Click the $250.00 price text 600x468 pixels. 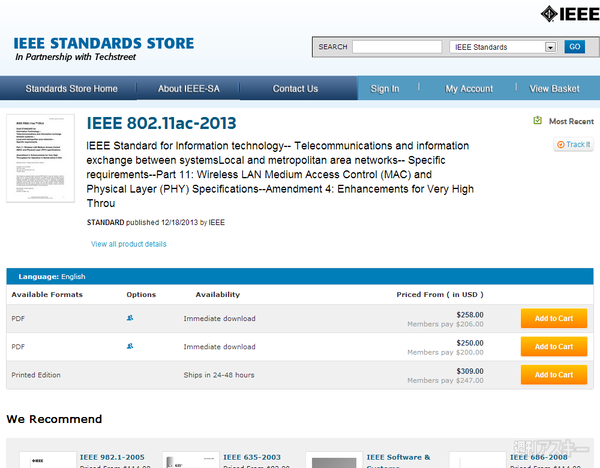pos(470,343)
